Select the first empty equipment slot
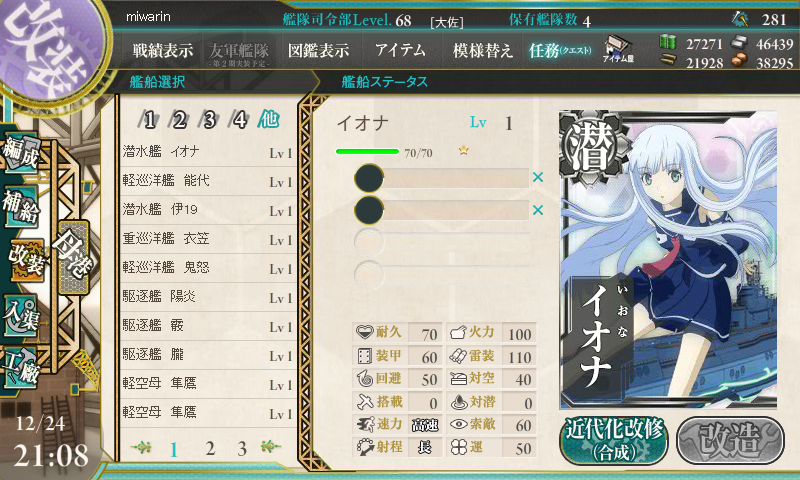The height and width of the screenshot is (480, 800). [x=442, y=178]
